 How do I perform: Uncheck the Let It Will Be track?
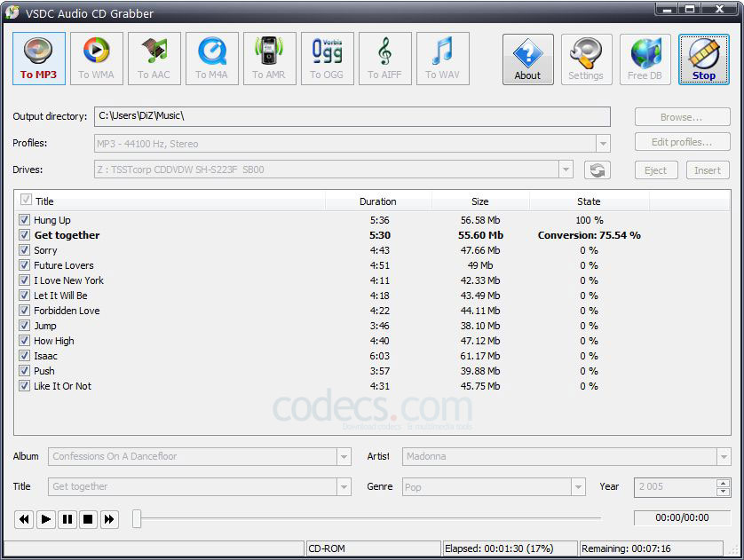click(24, 295)
